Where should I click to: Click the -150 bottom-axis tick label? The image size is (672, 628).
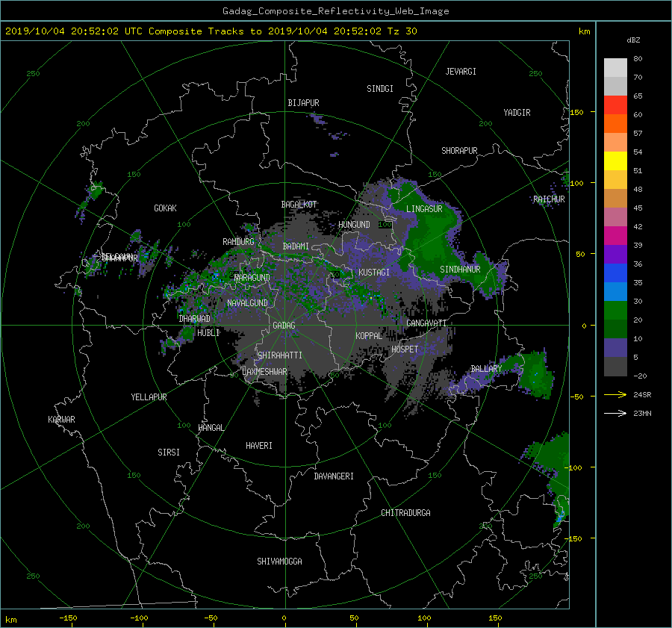[68, 618]
